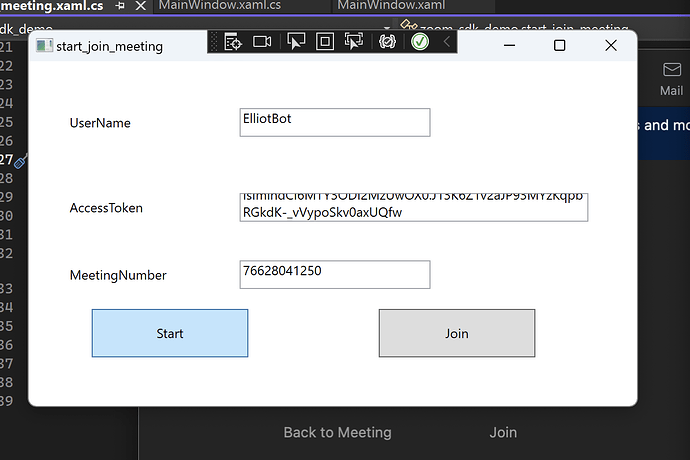This screenshot has width=690, height=460.
Task: Open the class navigation dropdown arrow in editor
Action: coord(386,28)
